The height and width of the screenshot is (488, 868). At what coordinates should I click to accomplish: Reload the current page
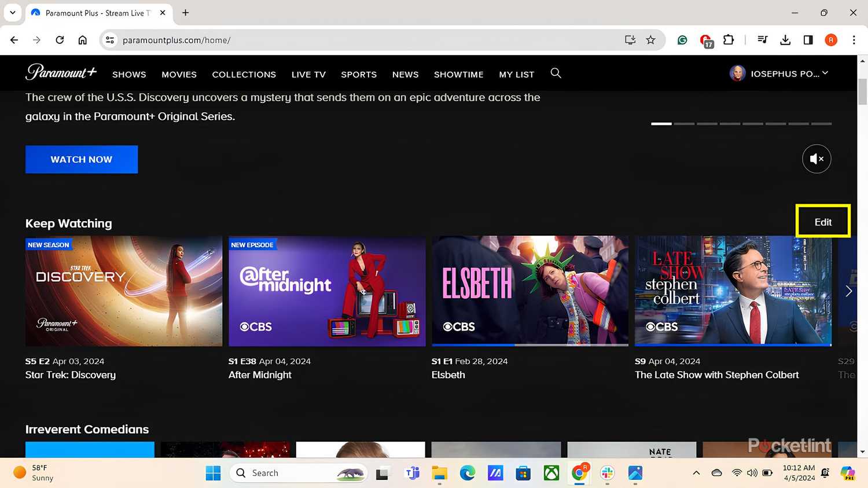(60, 40)
